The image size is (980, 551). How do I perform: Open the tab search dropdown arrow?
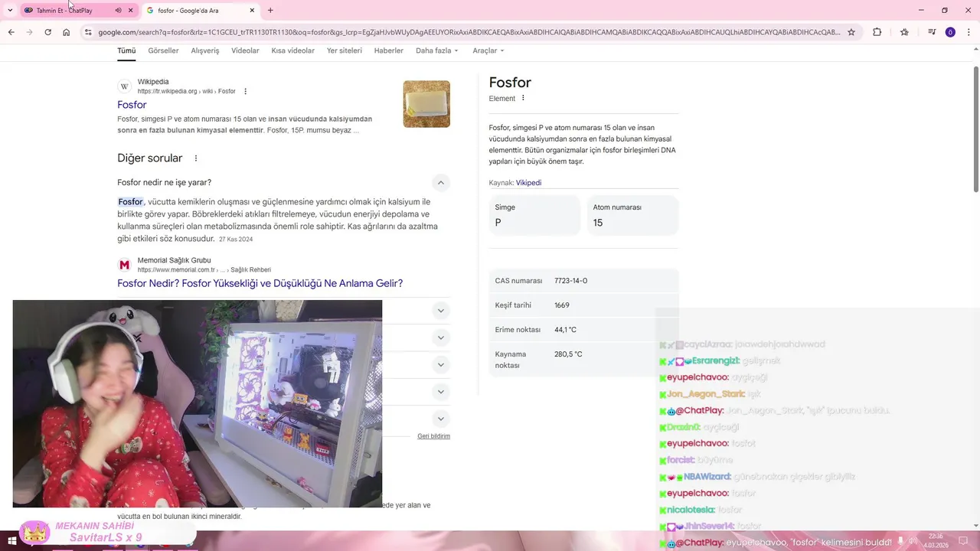[10, 10]
